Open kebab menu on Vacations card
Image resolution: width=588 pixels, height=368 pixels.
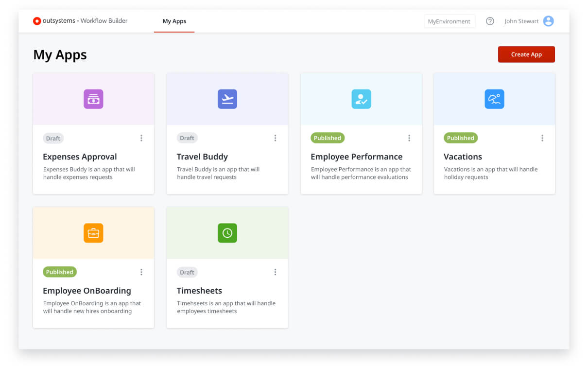coord(542,138)
